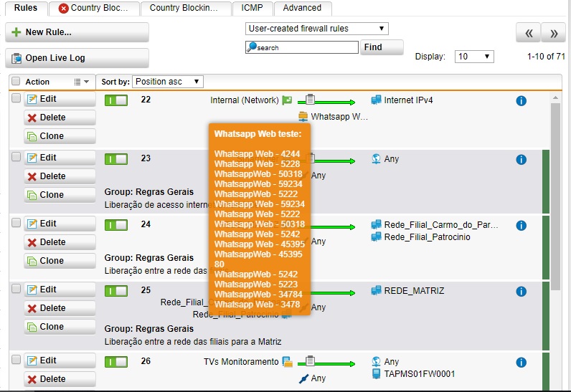Switch to the ICMP tab

click(252, 8)
